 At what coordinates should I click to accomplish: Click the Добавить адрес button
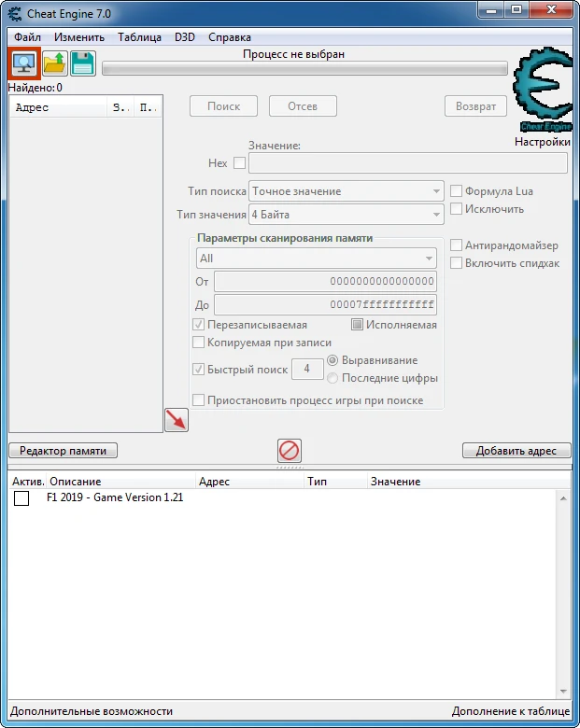click(516, 451)
